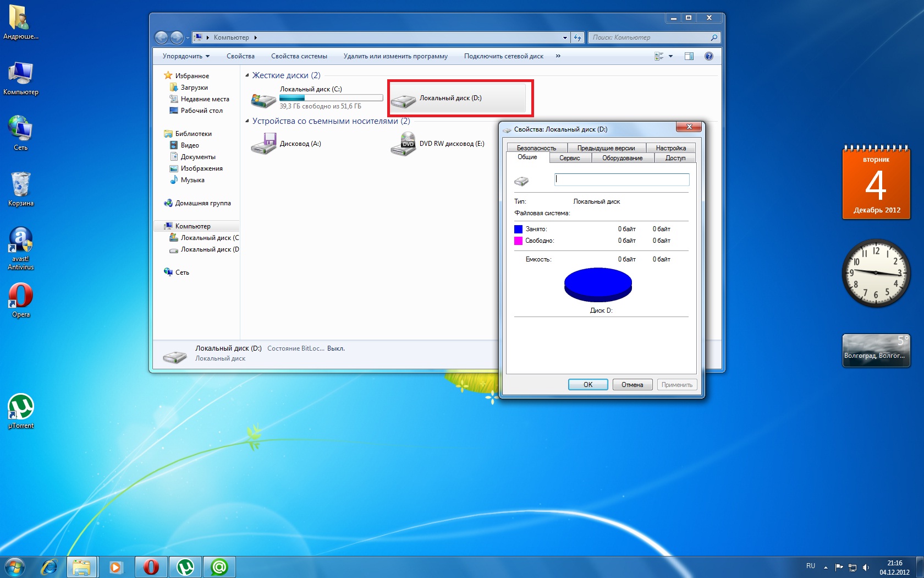Show more toolbar commands chevron

[x=558, y=56]
